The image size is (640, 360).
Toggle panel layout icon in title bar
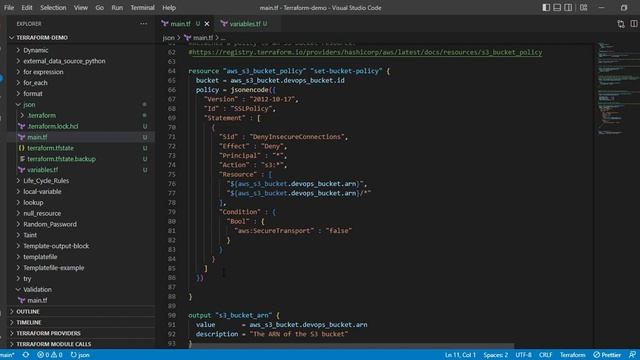(x=557, y=7)
